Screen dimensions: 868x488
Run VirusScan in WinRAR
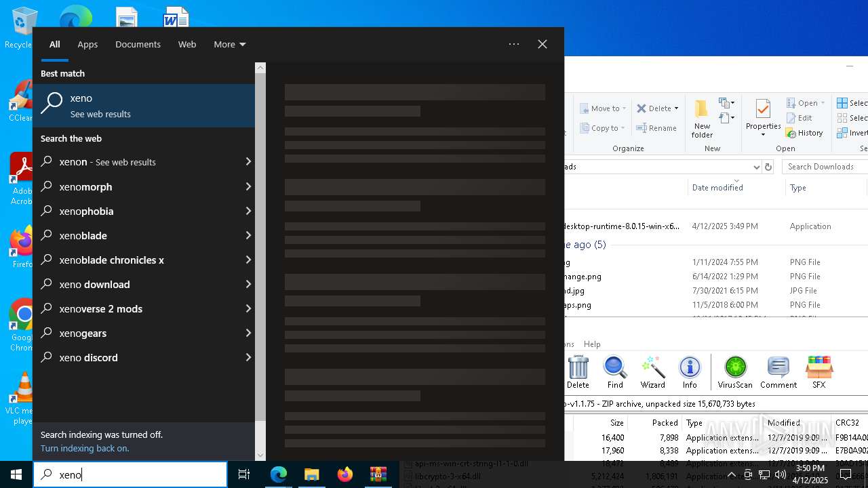pyautogui.click(x=735, y=372)
